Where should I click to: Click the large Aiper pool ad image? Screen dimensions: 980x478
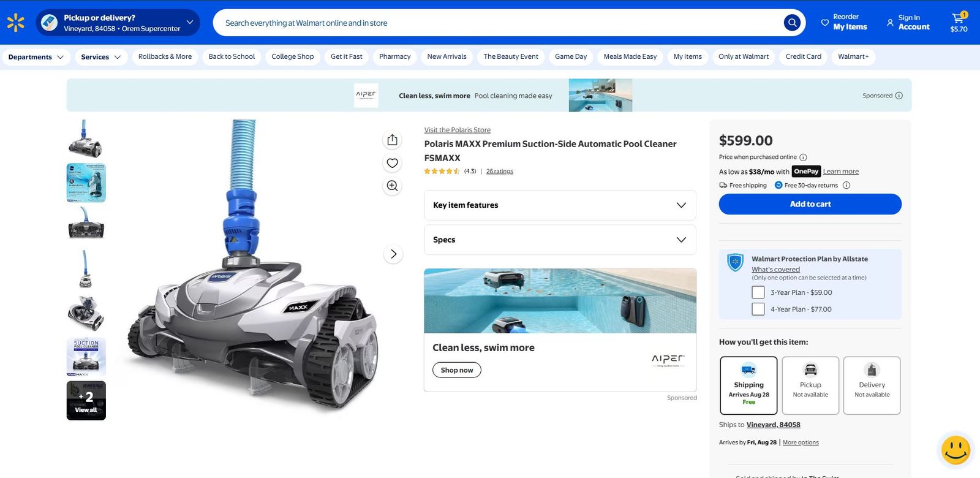tap(560, 301)
